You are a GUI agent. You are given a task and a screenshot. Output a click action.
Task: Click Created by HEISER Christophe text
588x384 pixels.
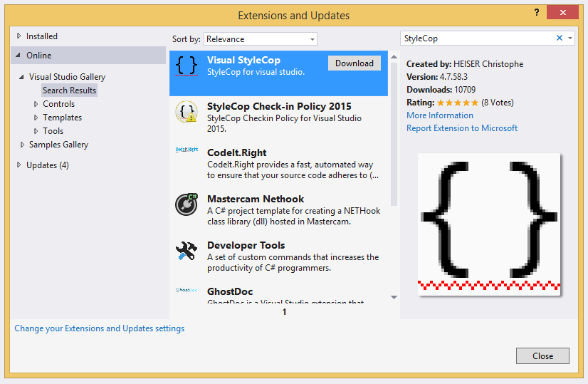click(465, 64)
